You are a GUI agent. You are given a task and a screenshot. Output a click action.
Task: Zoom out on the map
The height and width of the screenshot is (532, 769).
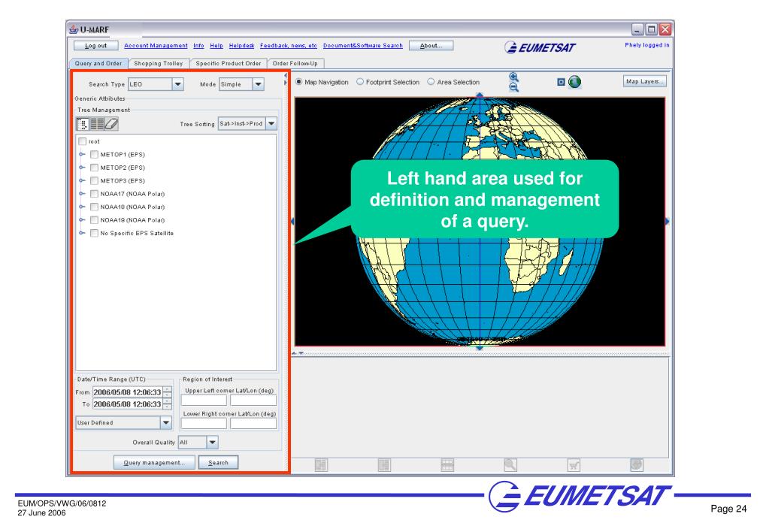[513, 87]
